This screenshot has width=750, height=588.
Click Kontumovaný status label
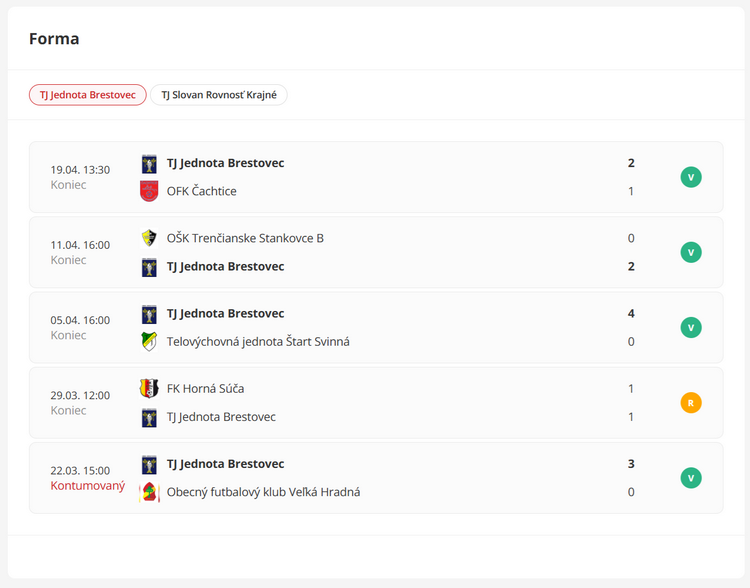(88, 486)
